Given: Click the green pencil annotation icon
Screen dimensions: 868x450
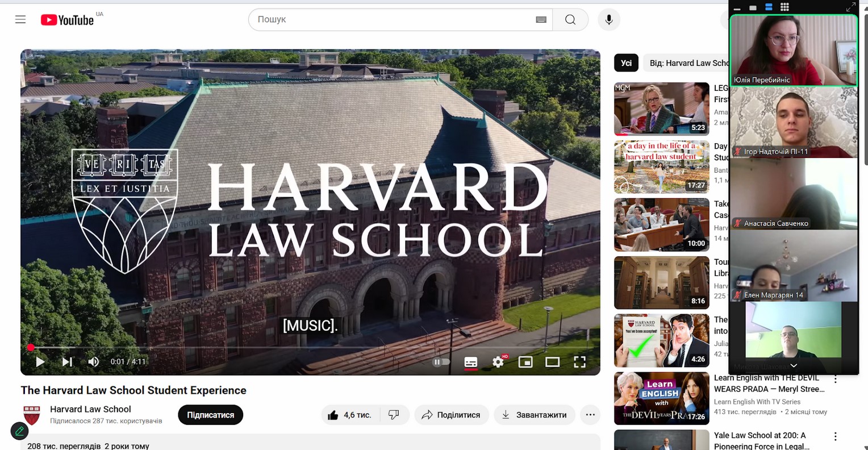Looking at the screenshot, I should 20,431.
